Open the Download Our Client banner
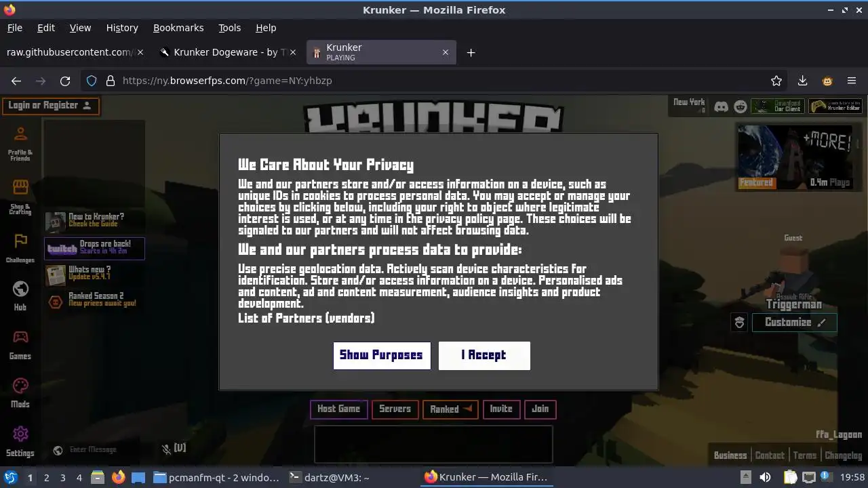The height and width of the screenshot is (488, 868). point(778,106)
